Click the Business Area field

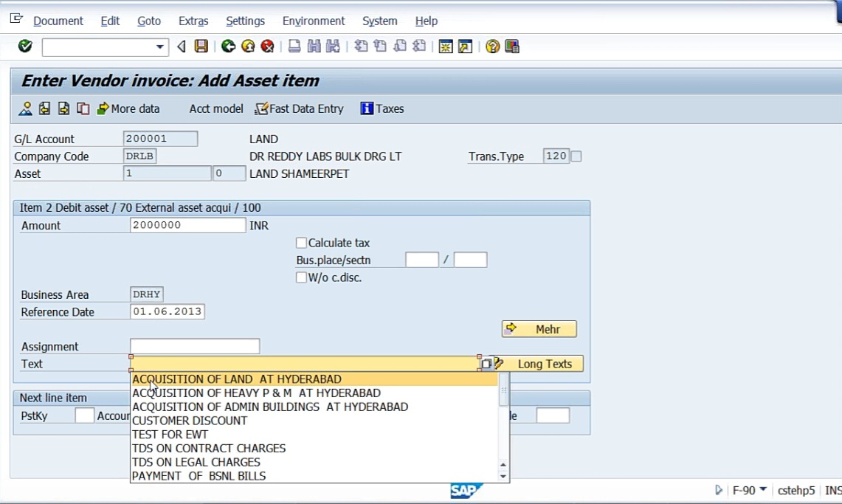click(x=147, y=294)
